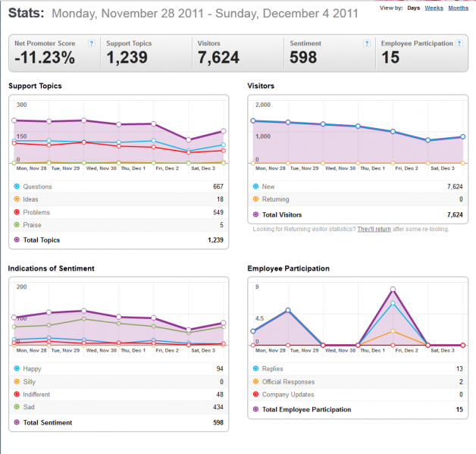The height and width of the screenshot is (454, 476).
Task: Click the Silly orange legend dot
Action: pyautogui.click(x=17, y=381)
